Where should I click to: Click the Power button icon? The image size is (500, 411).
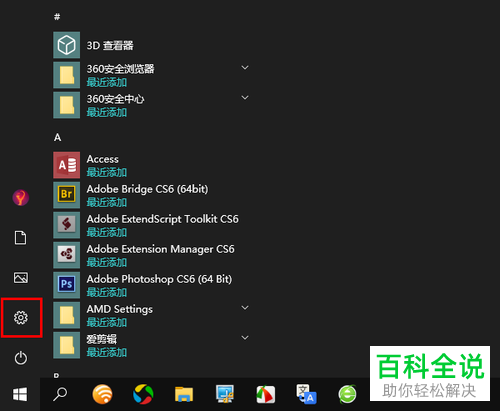21,358
